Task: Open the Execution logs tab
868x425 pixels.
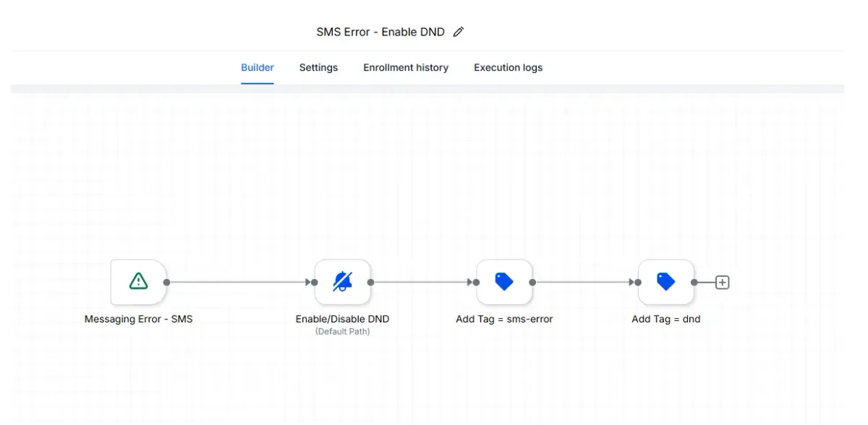Action: click(508, 67)
